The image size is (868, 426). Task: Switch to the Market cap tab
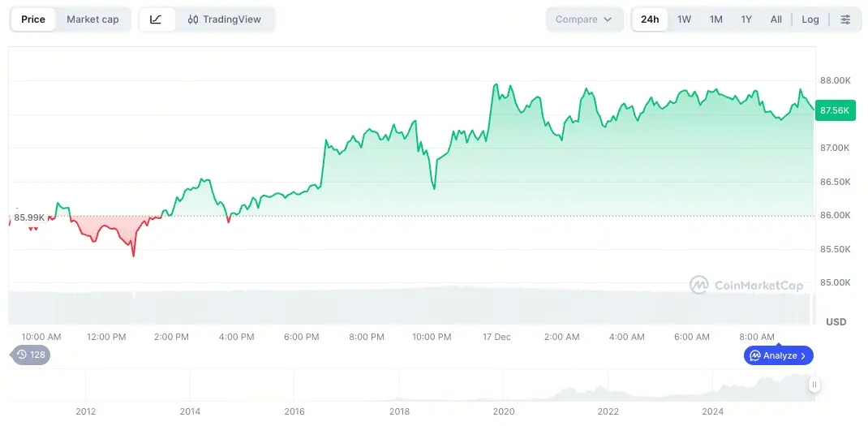coord(92,19)
